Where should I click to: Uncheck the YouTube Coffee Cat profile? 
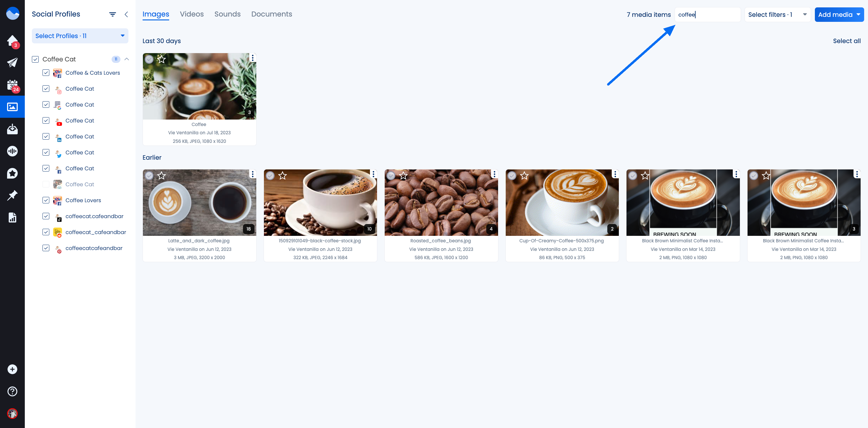pos(46,121)
